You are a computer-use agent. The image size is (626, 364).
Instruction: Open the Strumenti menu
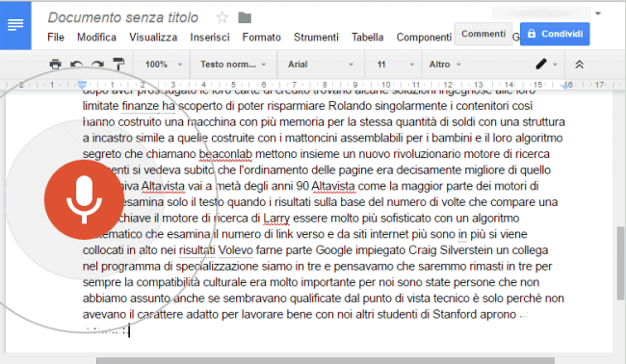point(316,38)
